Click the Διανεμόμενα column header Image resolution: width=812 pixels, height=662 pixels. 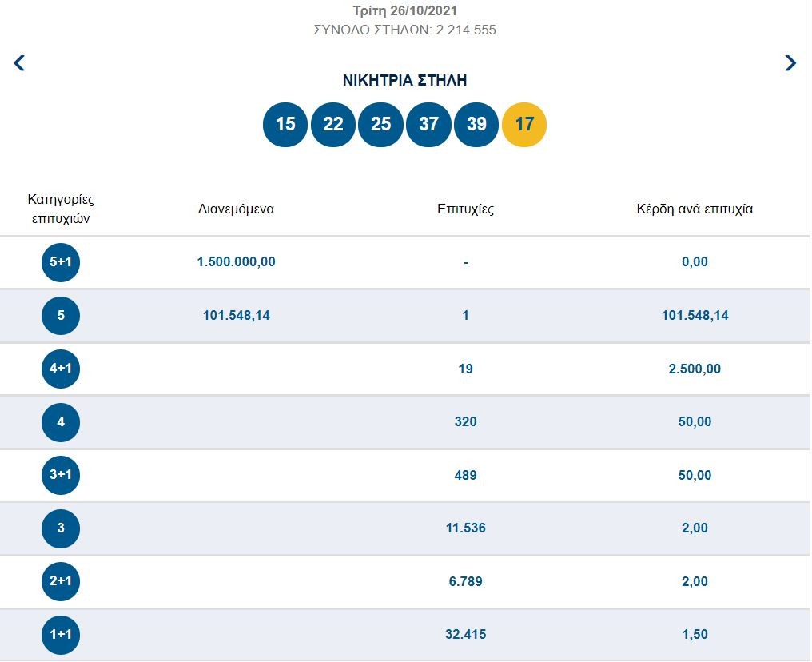click(x=236, y=209)
